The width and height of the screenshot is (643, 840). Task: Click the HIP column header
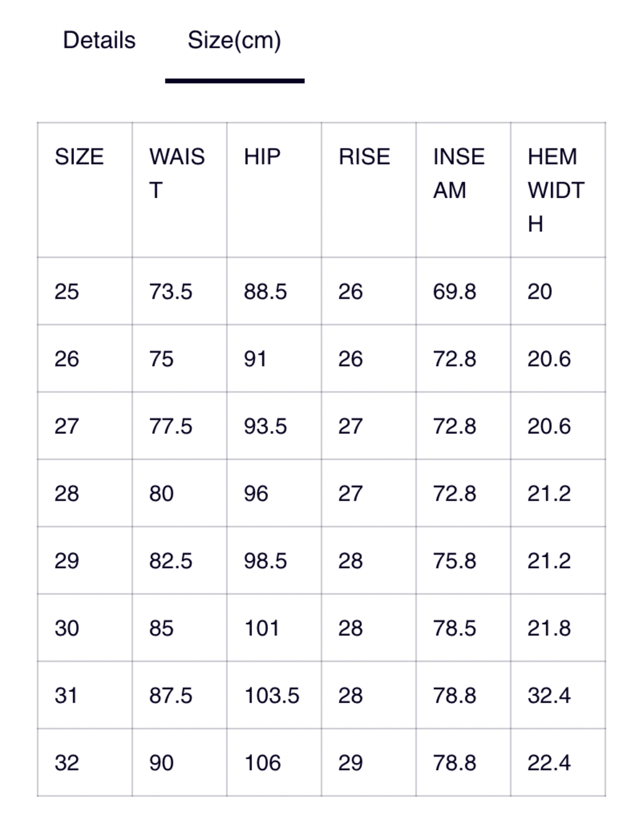262,157
